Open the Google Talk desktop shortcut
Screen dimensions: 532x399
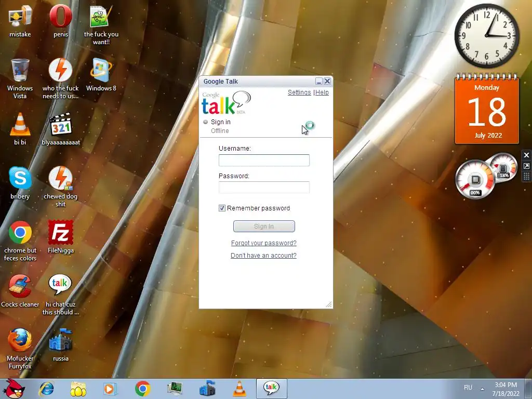point(60,285)
